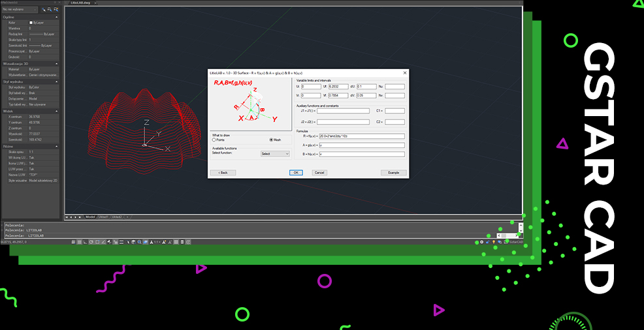644x330 pixels.
Task: Click the Select Objects icon in the properties panel
Action: coord(49,8)
